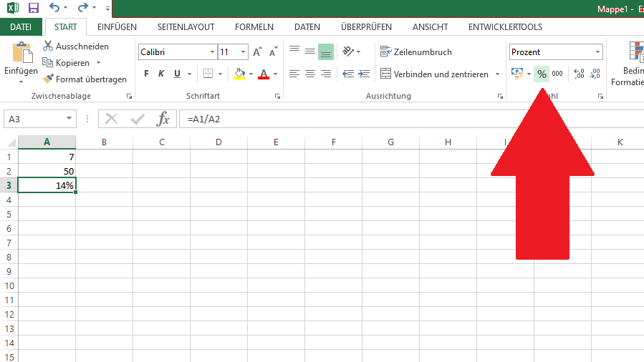644x362 pixels.
Task: Click the Zeilenumbruch button
Action: (416, 52)
